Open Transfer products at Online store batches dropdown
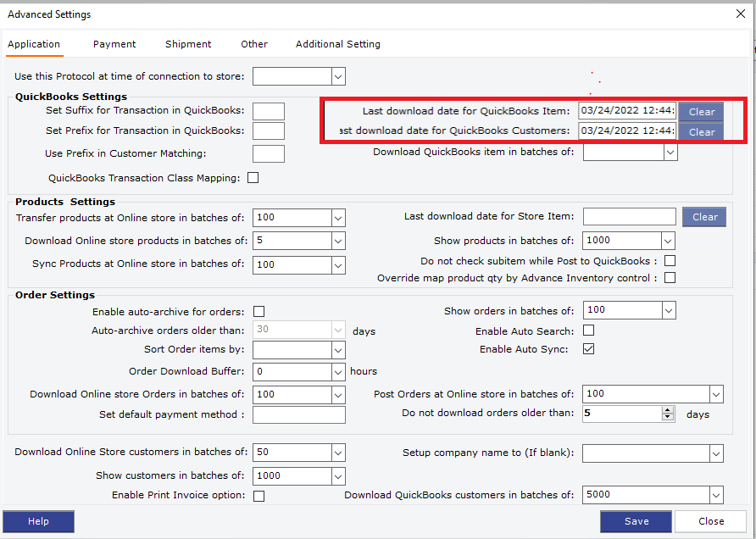 click(x=338, y=218)
